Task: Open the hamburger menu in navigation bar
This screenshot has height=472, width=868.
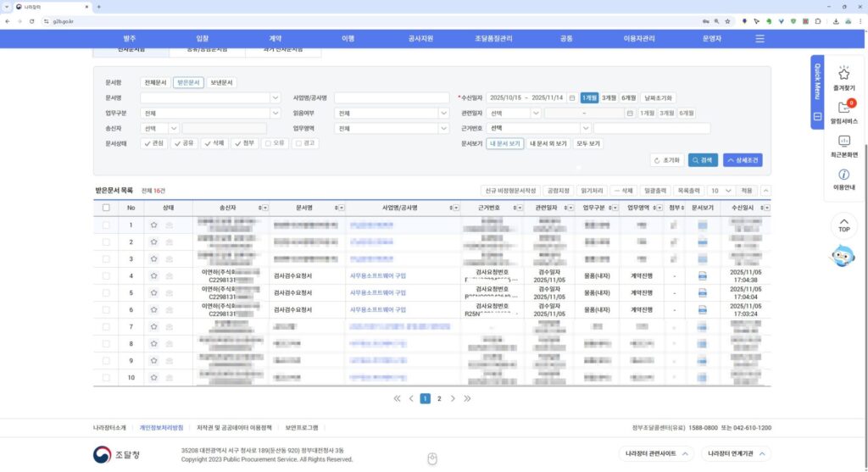Action: (x=759, y=39)
